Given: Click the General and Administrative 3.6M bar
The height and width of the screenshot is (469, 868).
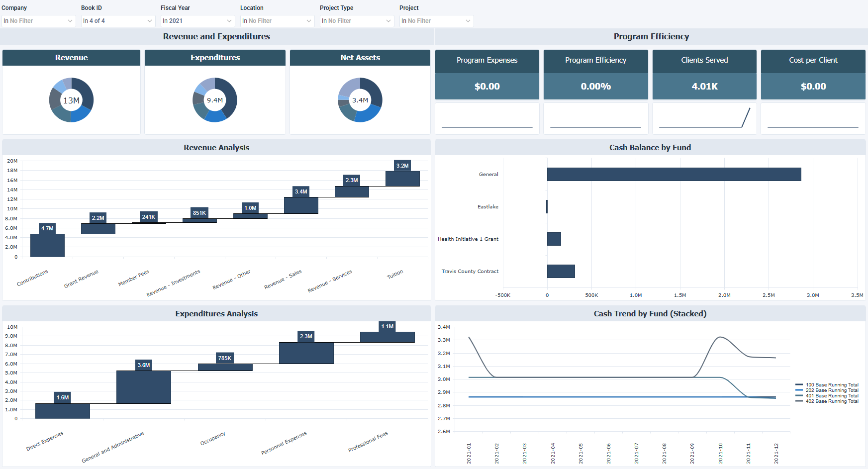Looking at the screenshot, I should (x=144, y=387).
